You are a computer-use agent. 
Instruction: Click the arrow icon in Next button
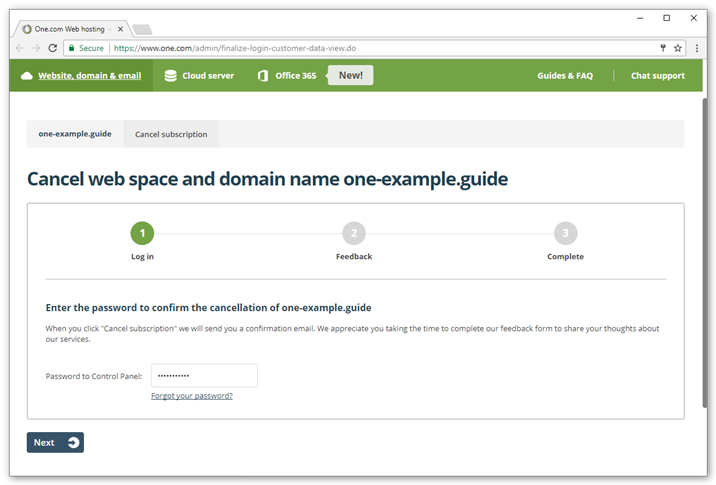pos(73,443)
